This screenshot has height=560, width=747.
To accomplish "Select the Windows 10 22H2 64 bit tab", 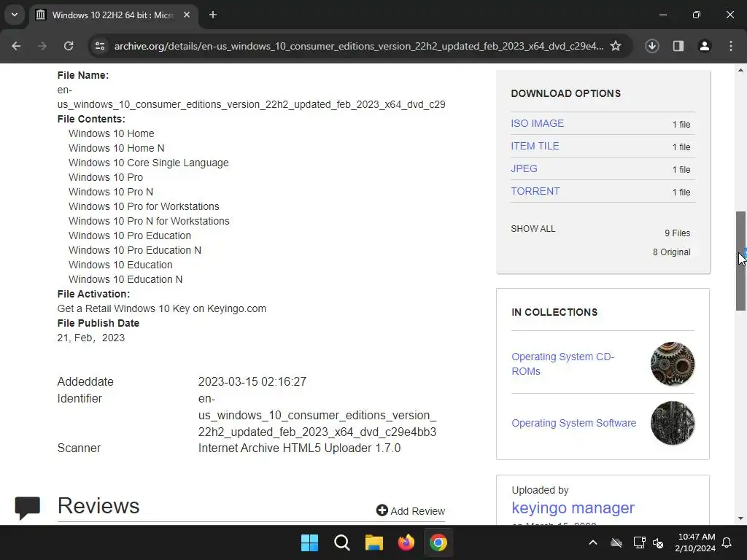I will click(x=112, y=15).
